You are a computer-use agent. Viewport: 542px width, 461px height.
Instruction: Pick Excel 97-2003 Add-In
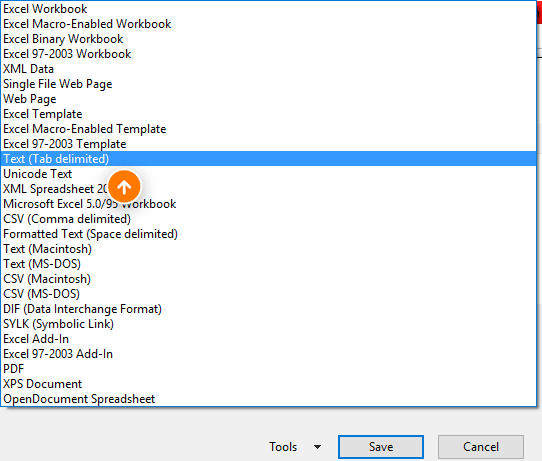coord(268,354)
